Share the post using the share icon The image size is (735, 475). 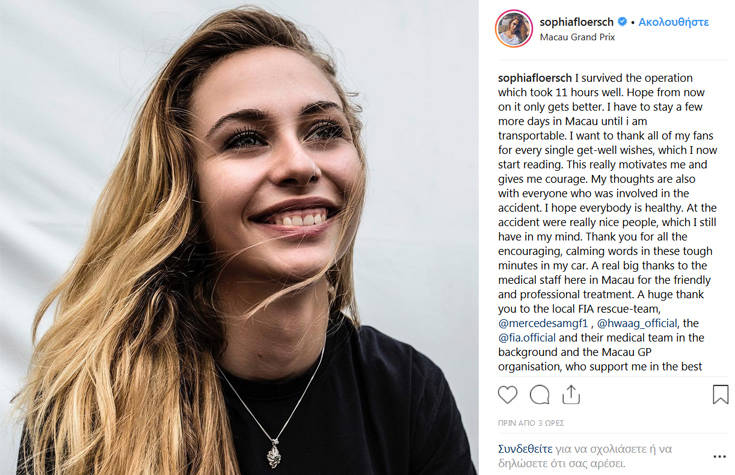click(571, 394)
